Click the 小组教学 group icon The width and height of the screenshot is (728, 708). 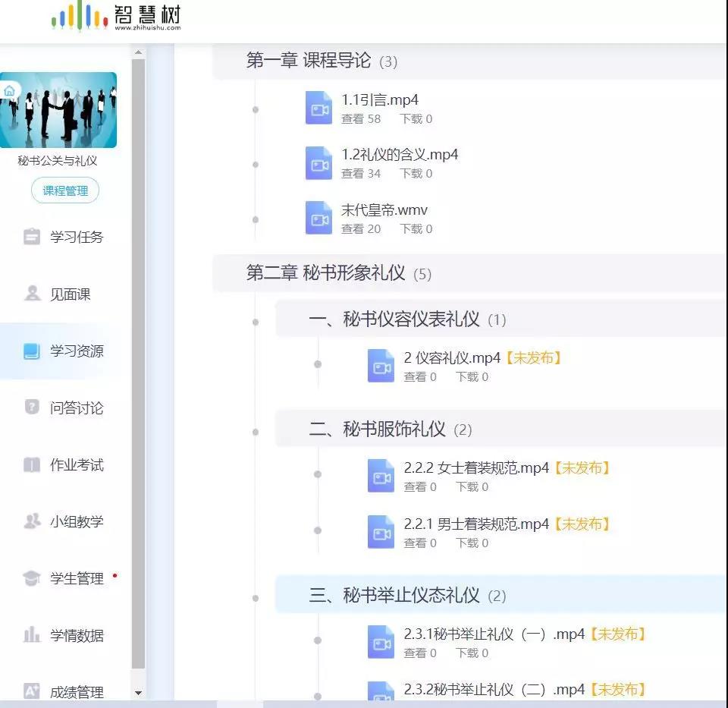click(x=32, y=521)
